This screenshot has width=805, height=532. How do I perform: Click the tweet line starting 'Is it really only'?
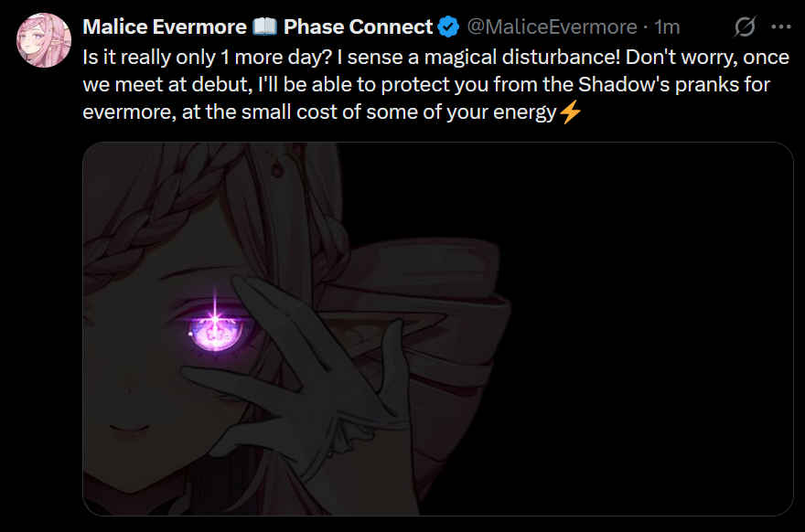(435, 57)
